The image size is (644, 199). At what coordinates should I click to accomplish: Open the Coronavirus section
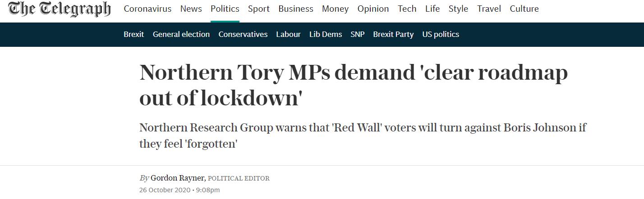tap(147, 9)
